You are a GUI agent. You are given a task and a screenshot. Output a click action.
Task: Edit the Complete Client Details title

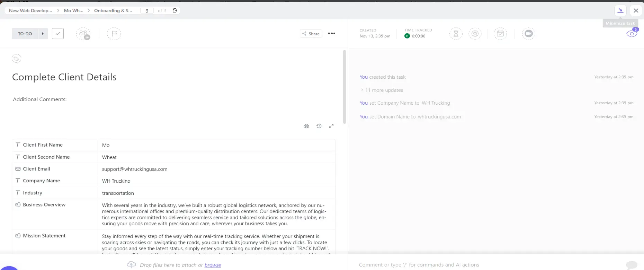coord(64,77)
